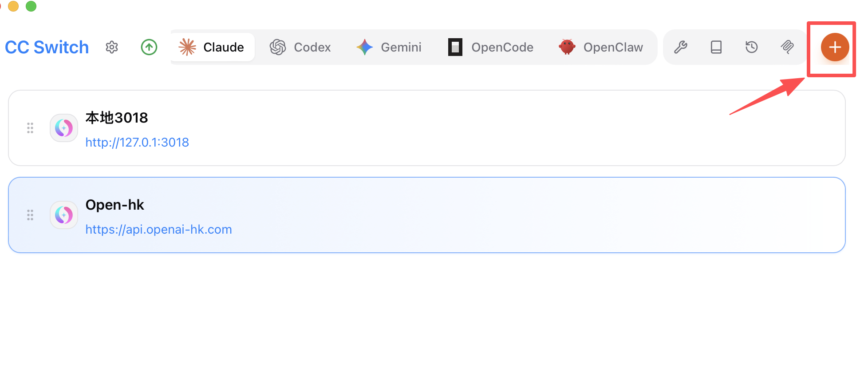This screenshot has width=868, height=366.
Task: Switch to the Codex tab
Action: 300,47
